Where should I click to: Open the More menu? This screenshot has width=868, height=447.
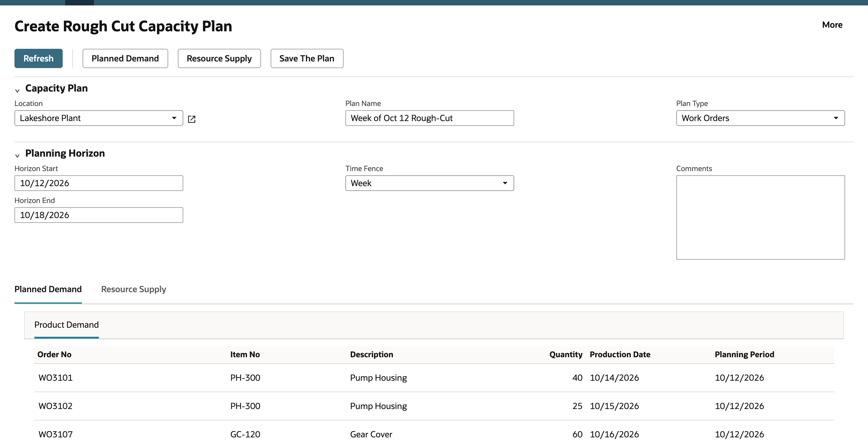tap(832, 25)
